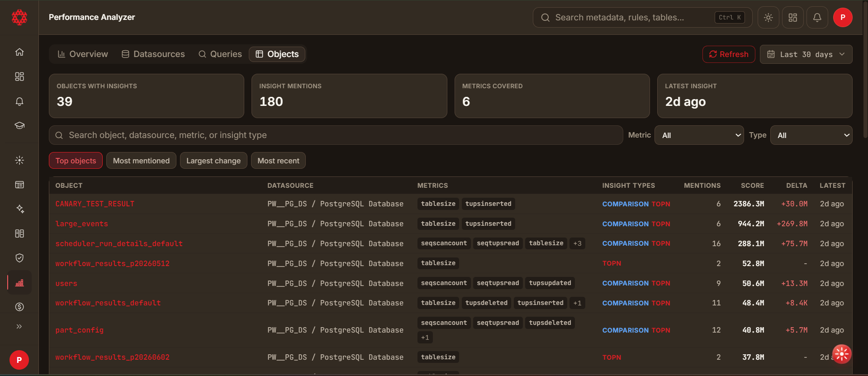This screenshot has width=868, height=376.
Task: Click delta +269.8M in large_events row
Action: click(x=792, y=224)
